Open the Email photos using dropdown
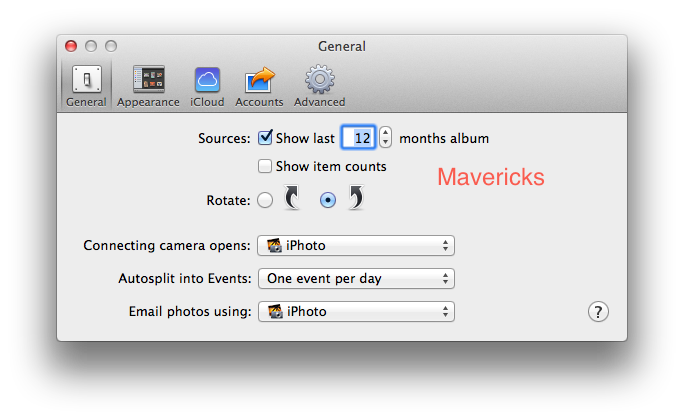 [x=356, y=312]
